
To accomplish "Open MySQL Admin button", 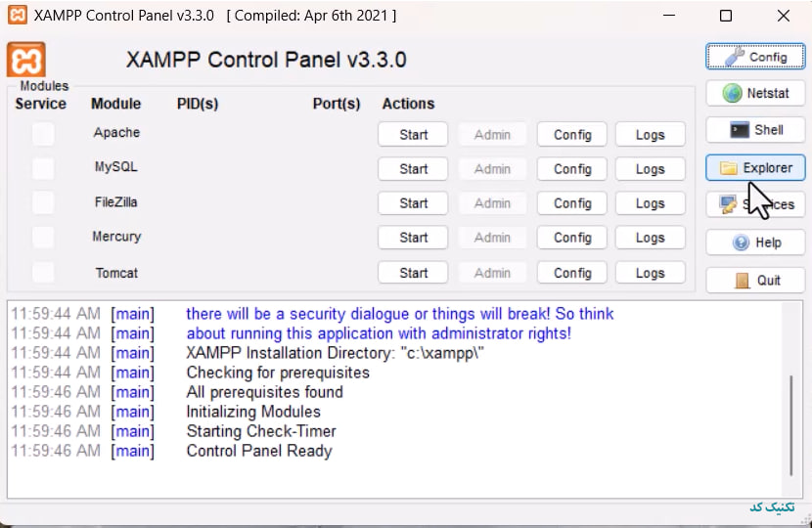I will click(x=492, y=169).
